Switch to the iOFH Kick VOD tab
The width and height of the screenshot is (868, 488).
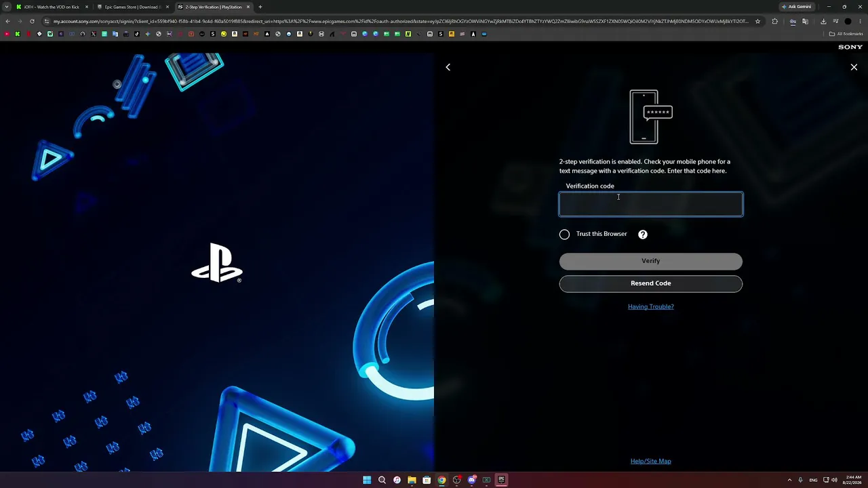click(52, 7)
